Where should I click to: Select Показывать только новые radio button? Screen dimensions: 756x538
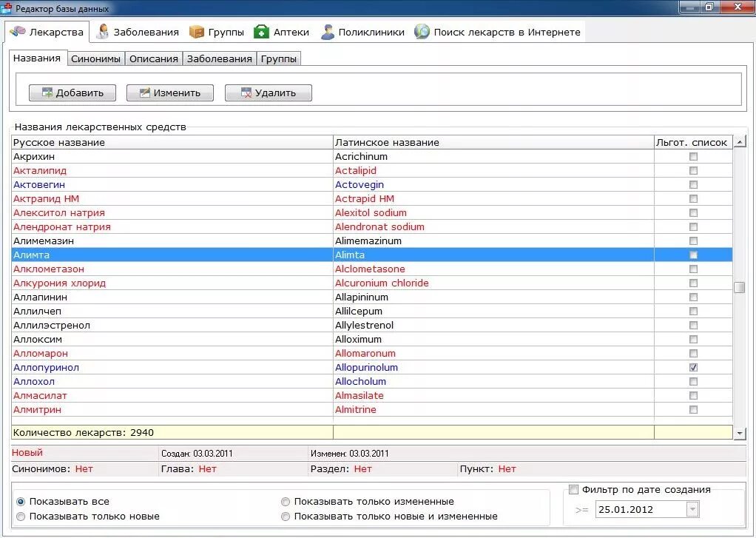[21, 517]
